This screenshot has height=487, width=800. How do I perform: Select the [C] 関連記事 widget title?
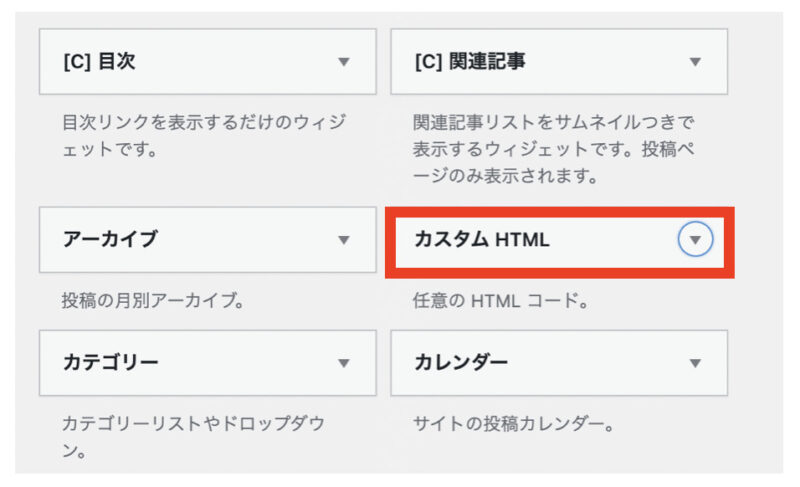click(x=470, y=62)
